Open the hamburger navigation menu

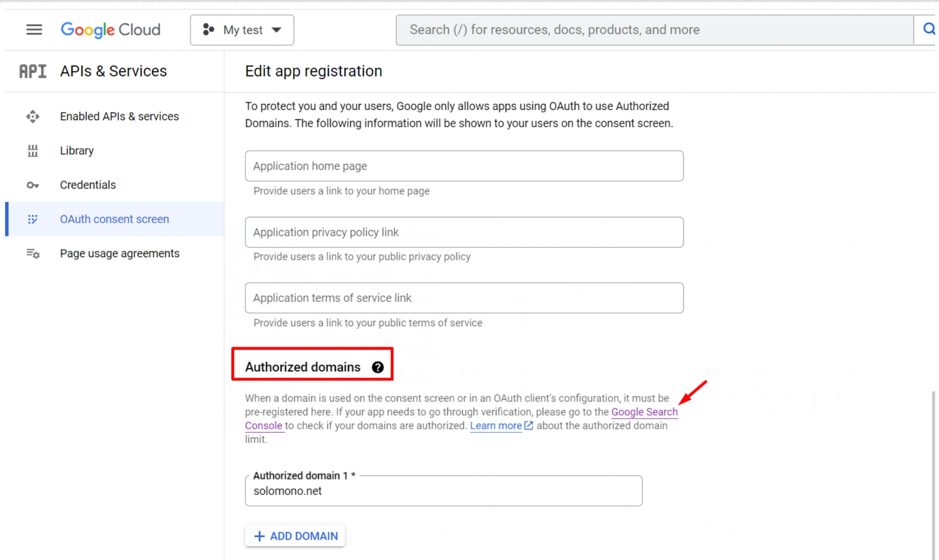coord(34,30)
